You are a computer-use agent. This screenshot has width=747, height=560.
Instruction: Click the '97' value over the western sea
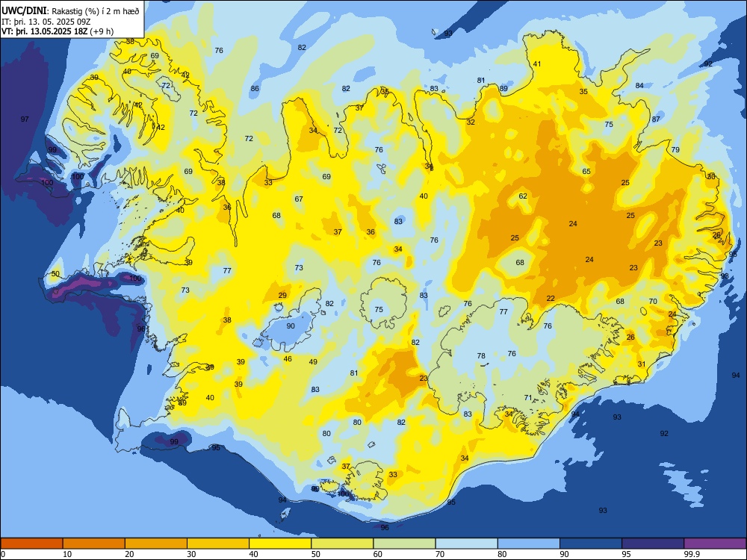click(25, 119)
